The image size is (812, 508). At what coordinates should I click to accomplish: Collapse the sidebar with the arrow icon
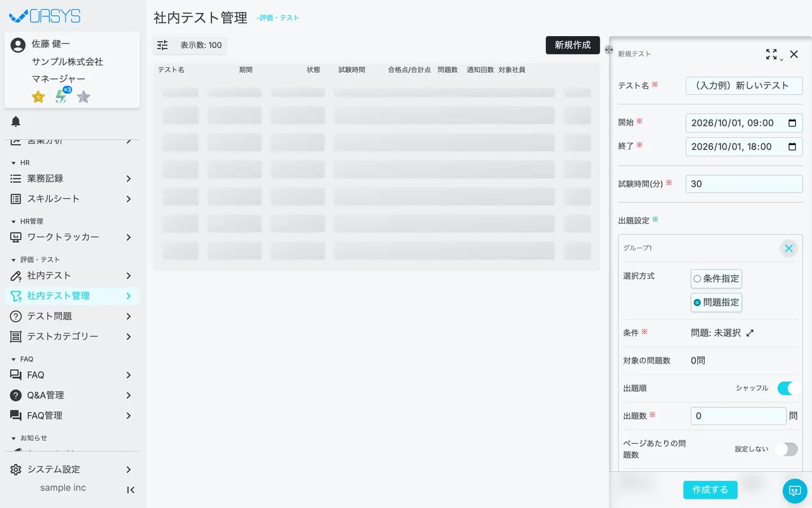[130, 490]
